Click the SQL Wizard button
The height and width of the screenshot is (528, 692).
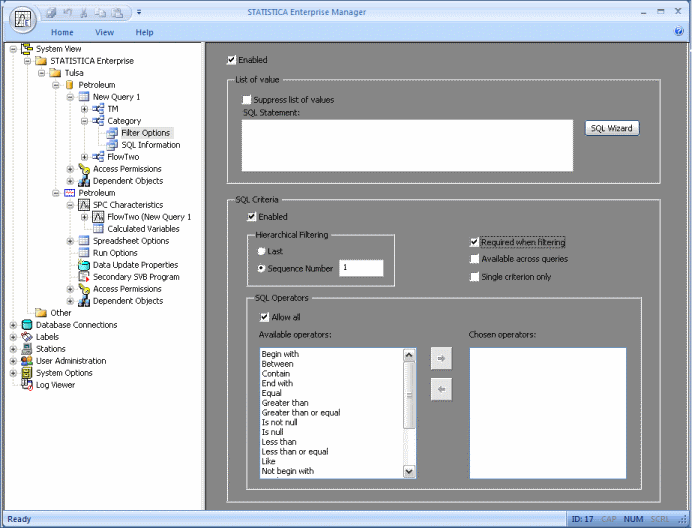click(x=611, y=128)
